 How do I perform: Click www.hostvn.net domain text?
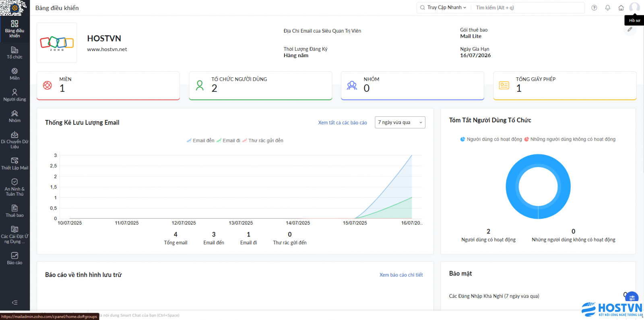click(107, 50)
